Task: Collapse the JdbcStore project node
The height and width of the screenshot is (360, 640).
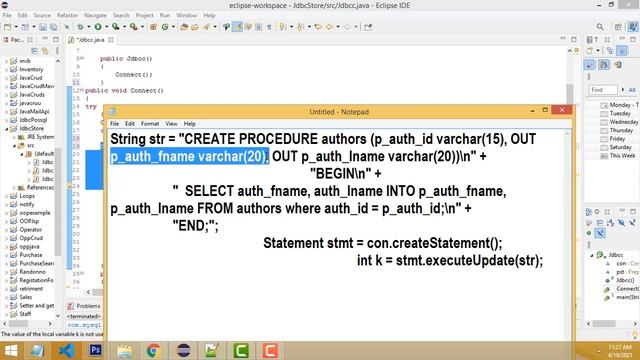Action: [7, 129]
